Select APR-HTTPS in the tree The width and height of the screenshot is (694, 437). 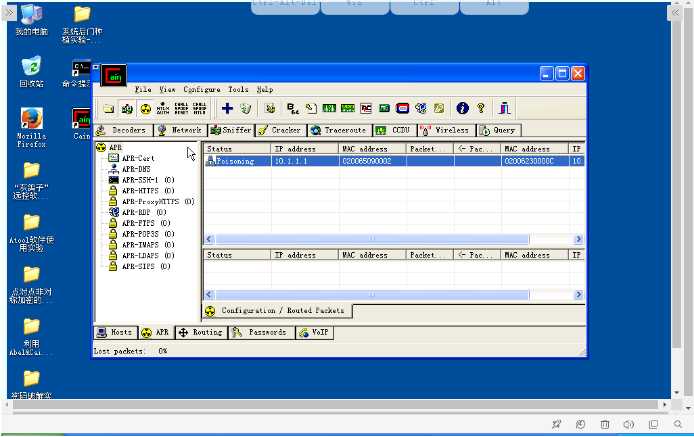click(x=148, y=191)
